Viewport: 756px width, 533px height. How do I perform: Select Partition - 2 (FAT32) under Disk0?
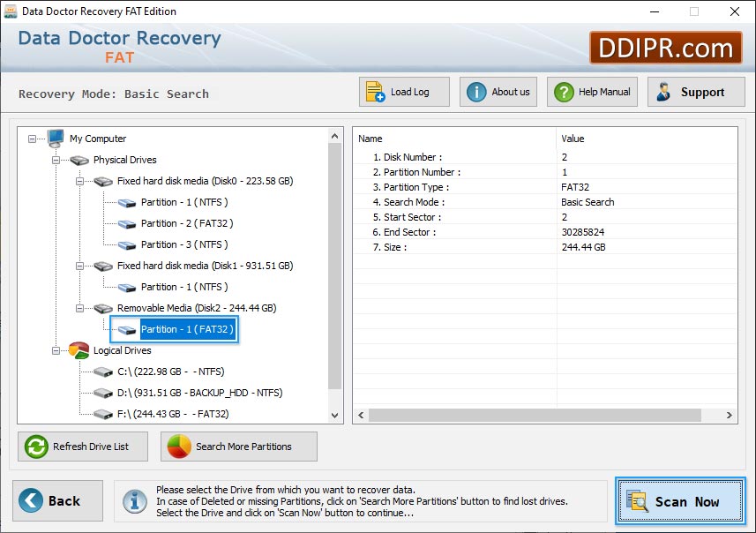[x=187, y=223]
